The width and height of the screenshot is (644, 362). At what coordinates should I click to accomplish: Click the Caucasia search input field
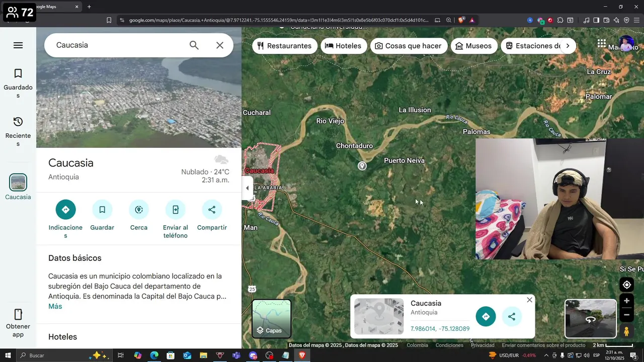click(x=118, y=45)
